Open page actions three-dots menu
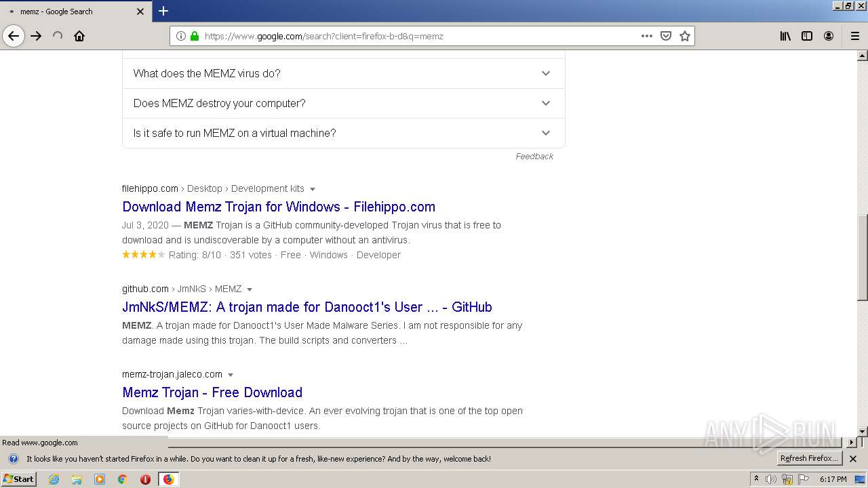The height and width of the screenshot is (488, 868). [647, 36]
